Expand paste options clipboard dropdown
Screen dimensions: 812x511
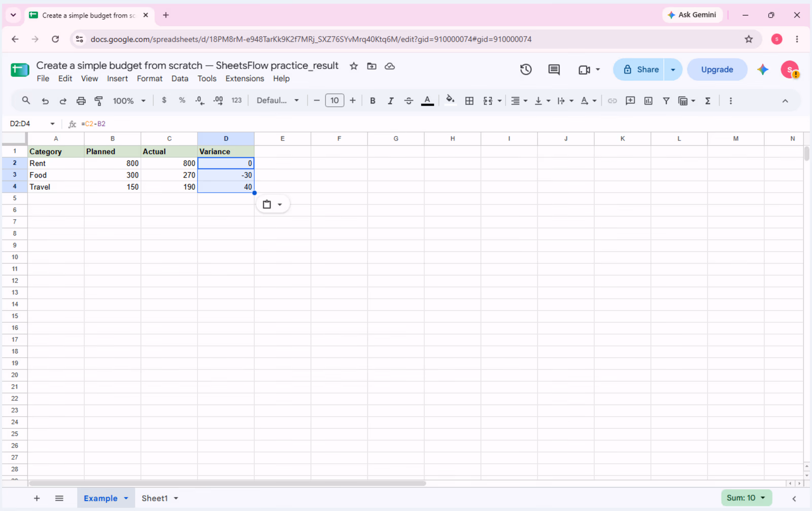[x=273, y=205]
